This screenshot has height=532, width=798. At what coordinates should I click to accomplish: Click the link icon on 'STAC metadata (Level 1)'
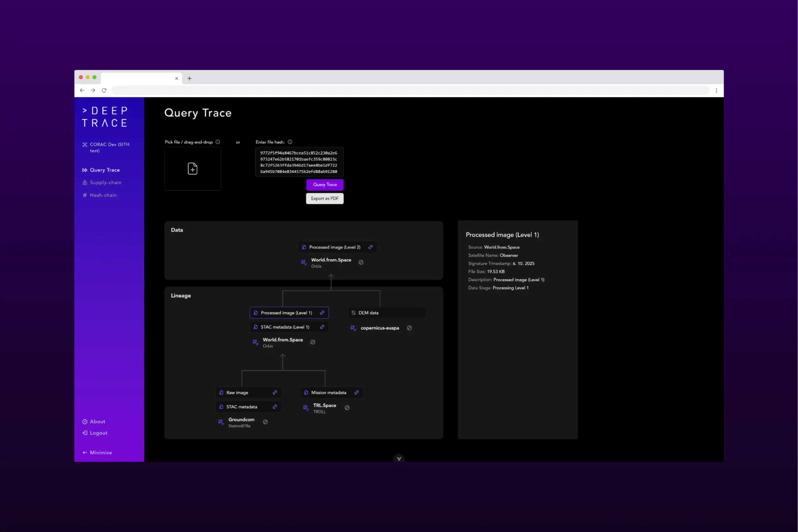click(322, 327)
